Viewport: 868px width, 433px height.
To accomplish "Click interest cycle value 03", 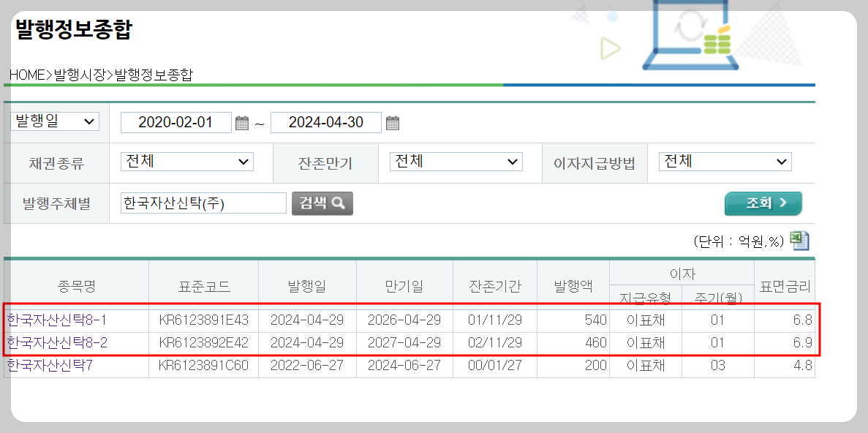I will (717, 366).
